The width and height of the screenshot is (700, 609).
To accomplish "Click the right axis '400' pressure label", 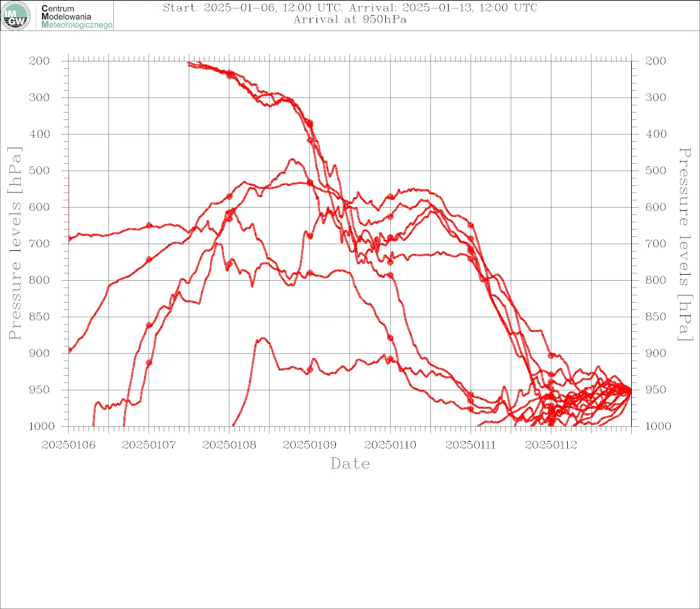I will tap(656, 134).
